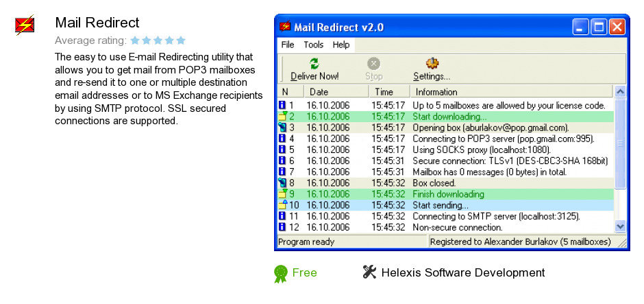Click the Deliver Now! toolbar button
This screenshot has width=644, height=304.
click(x=314, y=69)
